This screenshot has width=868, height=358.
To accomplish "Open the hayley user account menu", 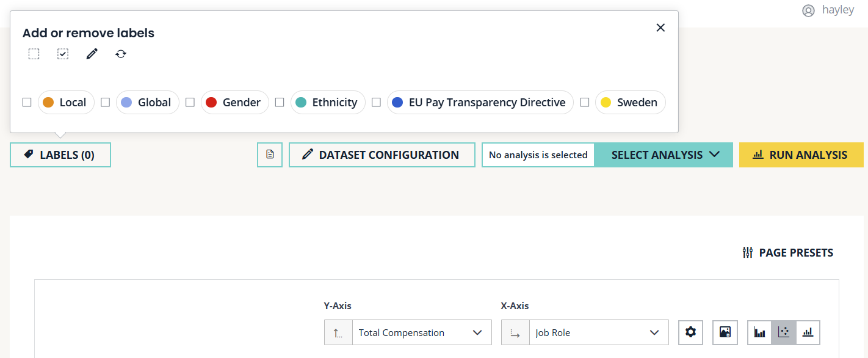I will click(x=828, y=10).
